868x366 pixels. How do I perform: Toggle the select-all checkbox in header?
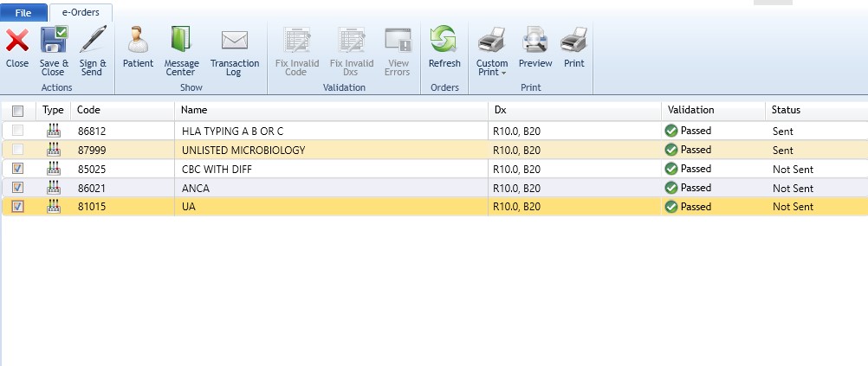tap(18, 111)
